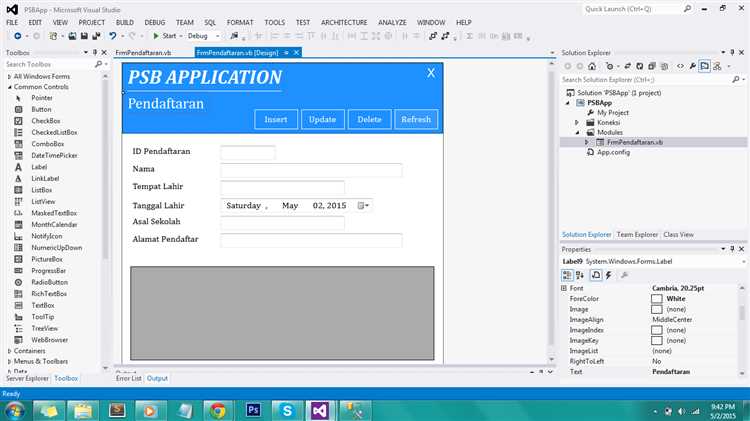Expand FrmPendaftaran.vb node in Solution Explorer
Image resolution: width=750 pixels, height=421 pixels.
coord(586,143)
